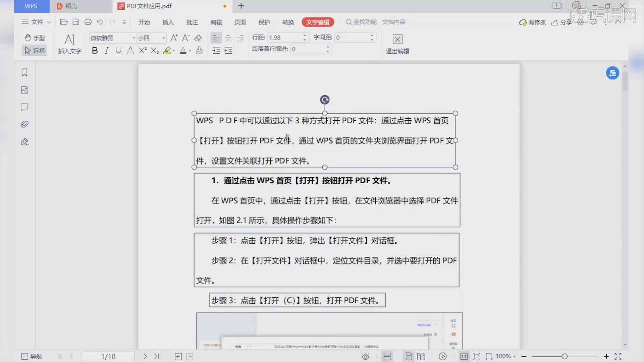Select the Hand tool (手型)
The width and height of the screenshot is (644, 362).
pos(35,38)
